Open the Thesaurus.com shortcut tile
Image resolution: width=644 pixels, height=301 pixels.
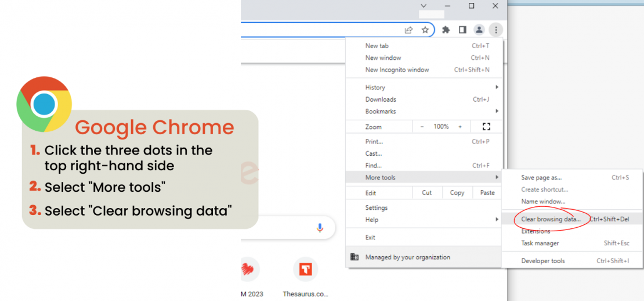coord(306,270)
